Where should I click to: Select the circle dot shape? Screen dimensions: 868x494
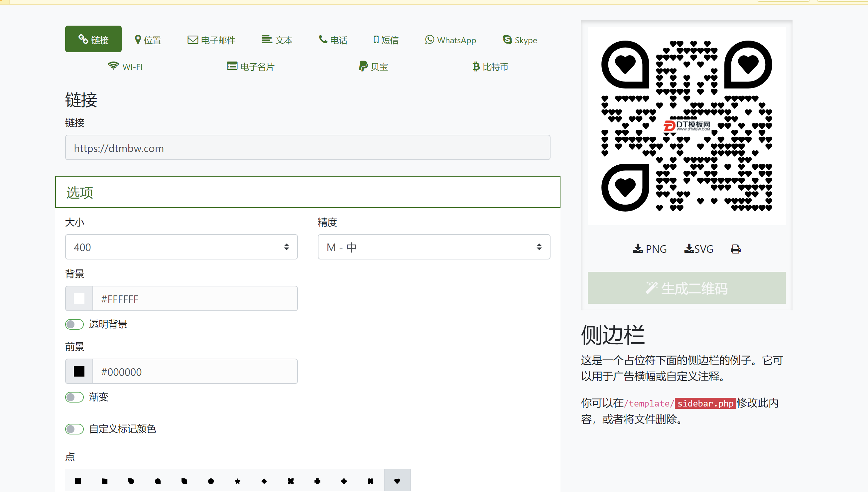click(x=211, y=481)
